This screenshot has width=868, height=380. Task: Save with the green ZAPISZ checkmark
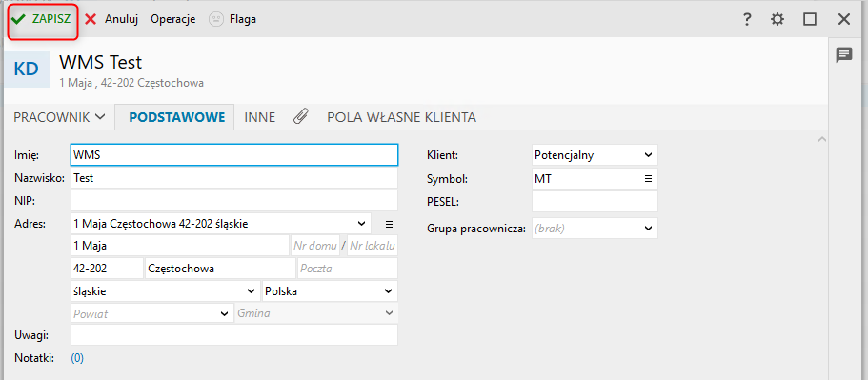point(42,19)
